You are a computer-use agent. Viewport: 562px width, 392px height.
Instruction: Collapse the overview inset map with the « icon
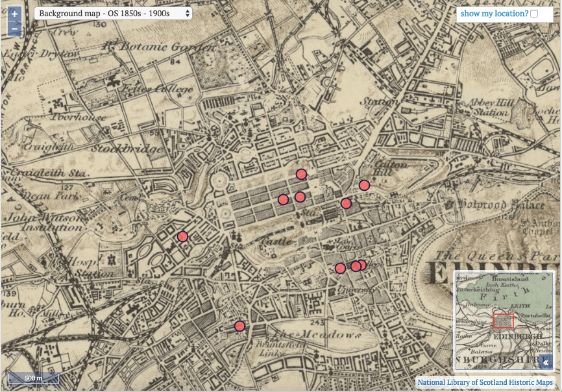546,362
